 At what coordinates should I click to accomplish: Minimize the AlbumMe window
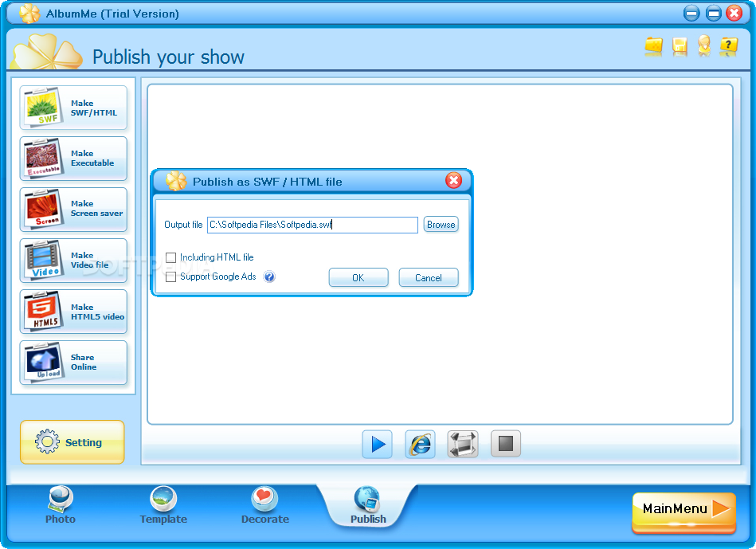point(691,14)
